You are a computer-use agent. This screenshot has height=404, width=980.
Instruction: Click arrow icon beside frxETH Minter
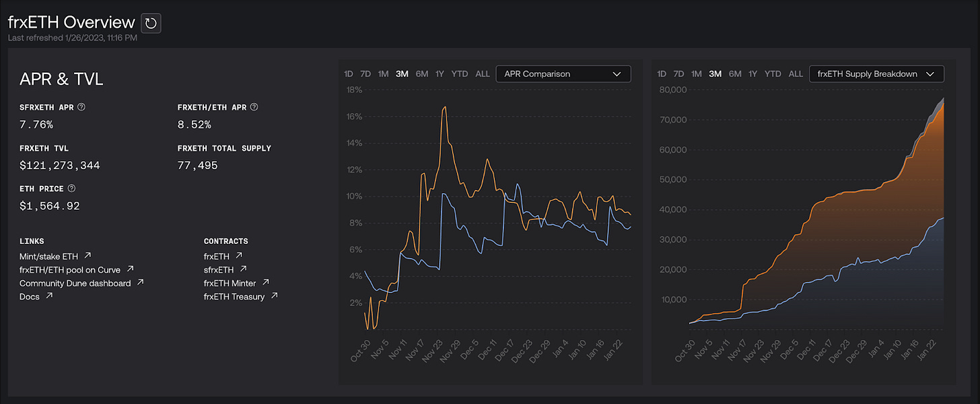tap(265, 283)
